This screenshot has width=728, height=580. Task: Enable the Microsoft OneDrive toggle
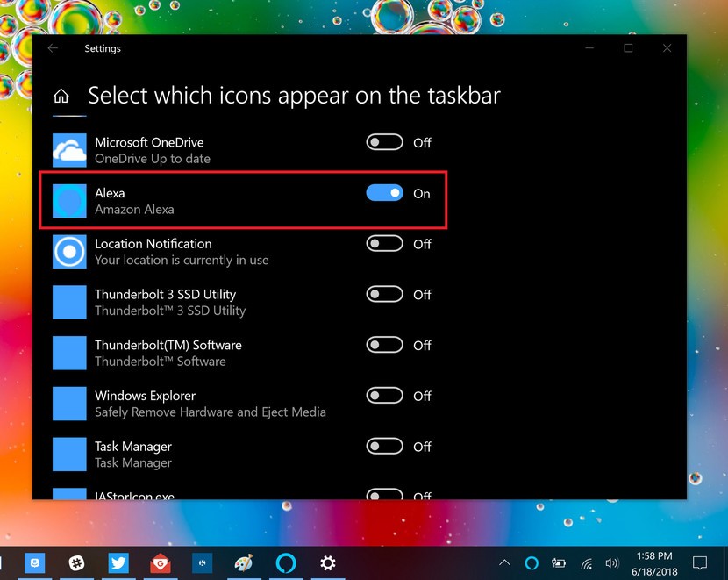click(384, 142)
